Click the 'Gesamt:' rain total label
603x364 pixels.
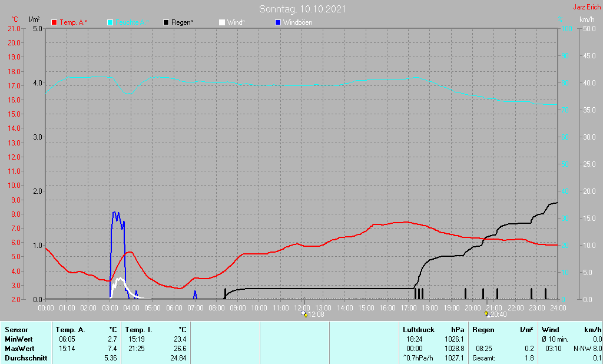click(x=484, y=358)
